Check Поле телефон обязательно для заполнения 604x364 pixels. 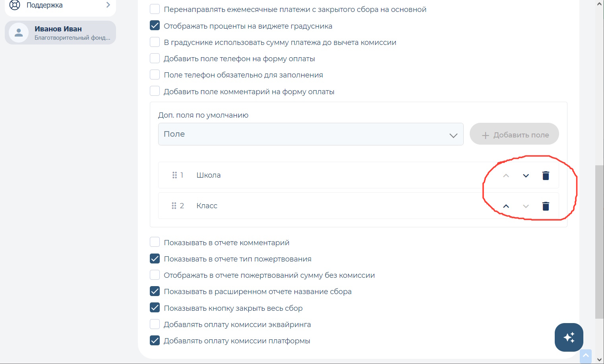(x=155, y=75)
